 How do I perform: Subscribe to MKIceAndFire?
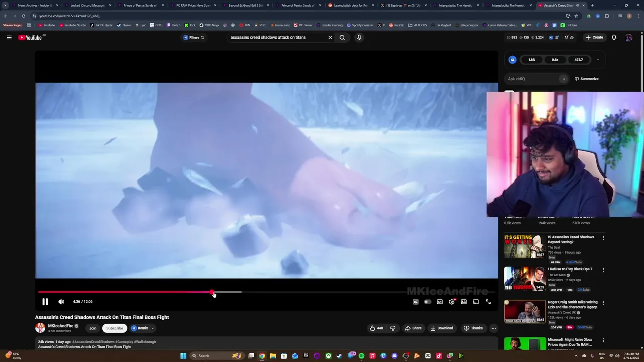coord(114,328)
